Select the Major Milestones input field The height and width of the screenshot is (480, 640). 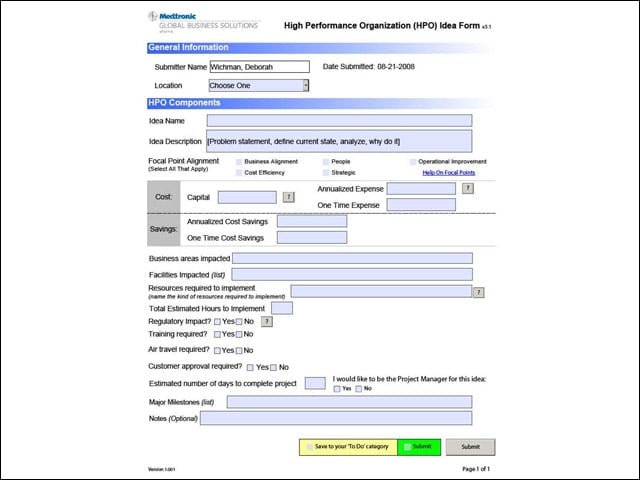pyautogui.click(x=349, y=402)
